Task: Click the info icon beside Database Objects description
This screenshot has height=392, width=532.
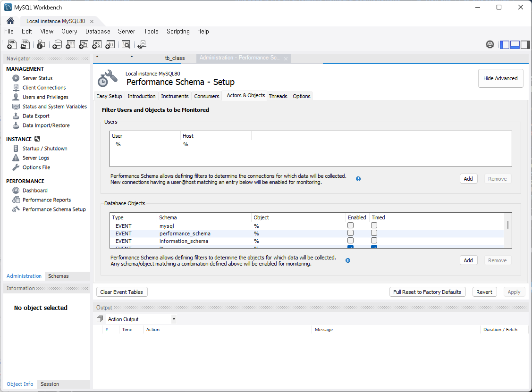Action: 348,260
